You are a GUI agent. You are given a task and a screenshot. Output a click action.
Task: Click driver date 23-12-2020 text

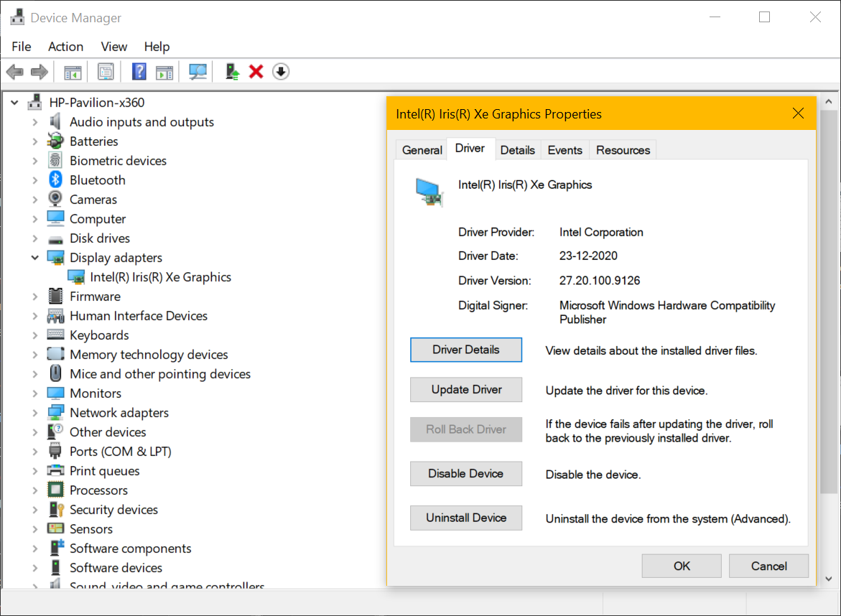coord(588,256)
